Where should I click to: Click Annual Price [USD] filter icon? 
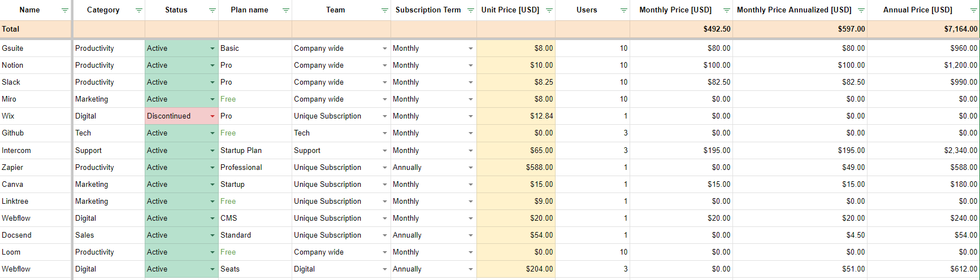(974, 10)
